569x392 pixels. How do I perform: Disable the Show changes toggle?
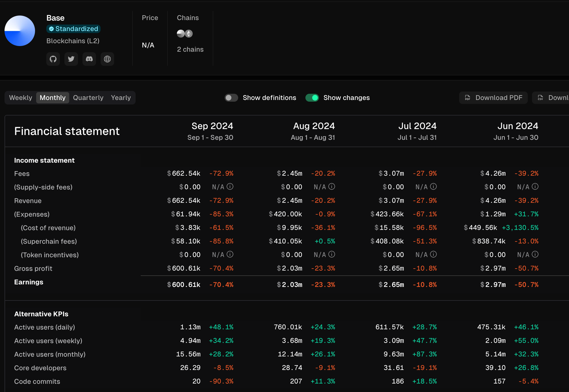312,98
